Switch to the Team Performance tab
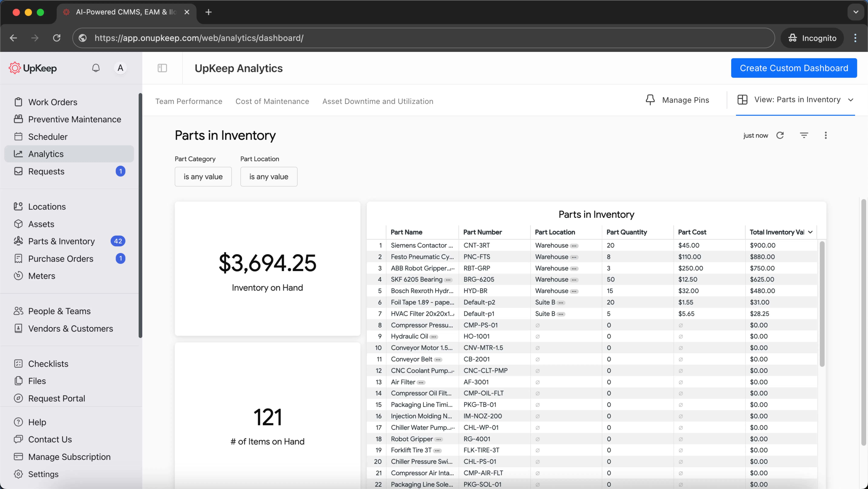Viewport: 868px width, 489px height. point(189,101)
